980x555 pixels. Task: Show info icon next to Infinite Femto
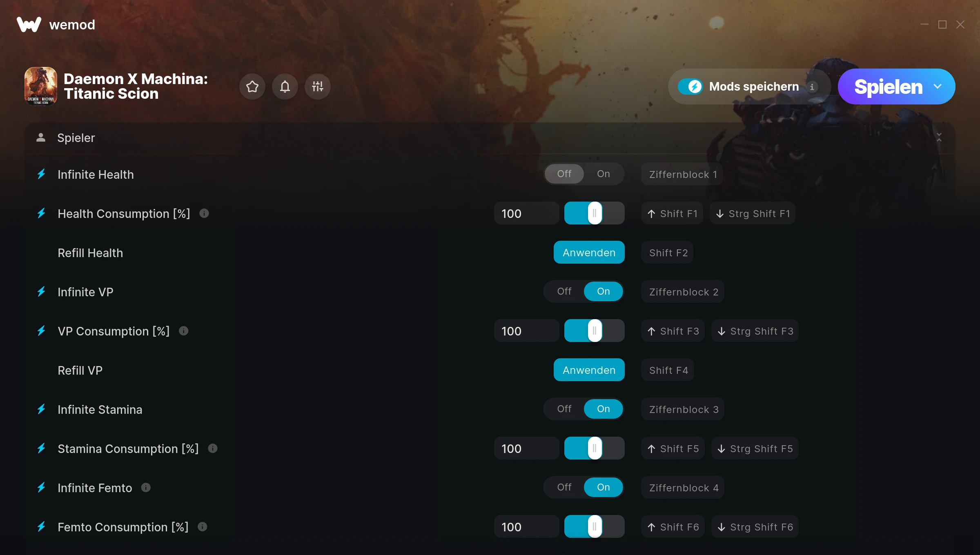pyautogui.click(x=146, y=488)
